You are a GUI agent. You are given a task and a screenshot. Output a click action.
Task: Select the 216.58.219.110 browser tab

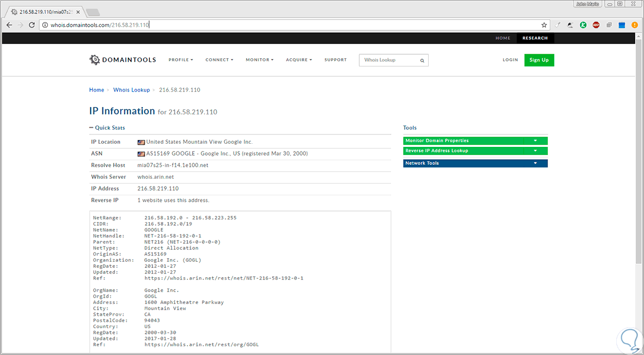pyautogui.click(x=44, y=12)
